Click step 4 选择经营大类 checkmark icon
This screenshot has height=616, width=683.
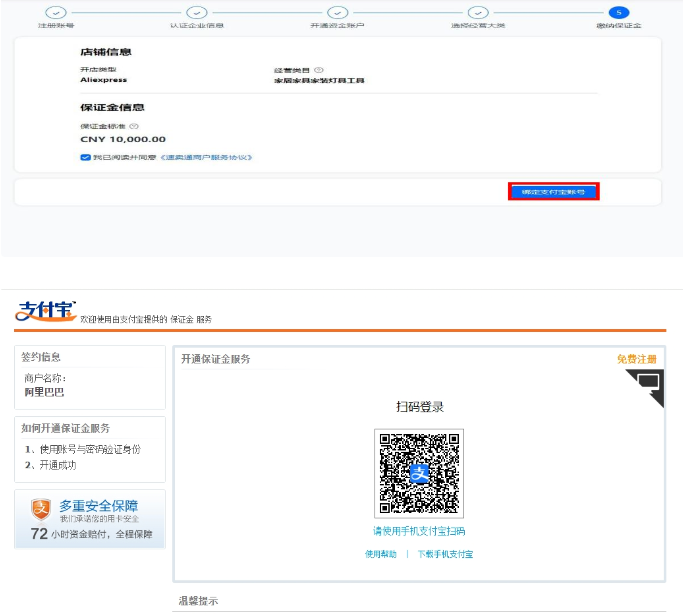pyautogui.click(x=479, y=12)
